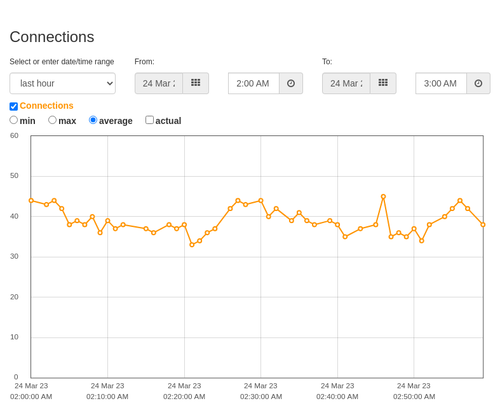The width and height of the screenshot is (500, 403).
Task: Open the To time clock picker
Action: (478, 83)
